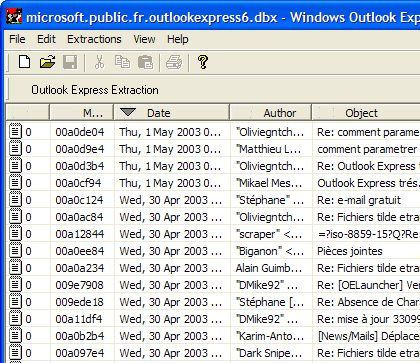Click the message icon for row 009ede18
420x363 pixels.
pos(15,302)
